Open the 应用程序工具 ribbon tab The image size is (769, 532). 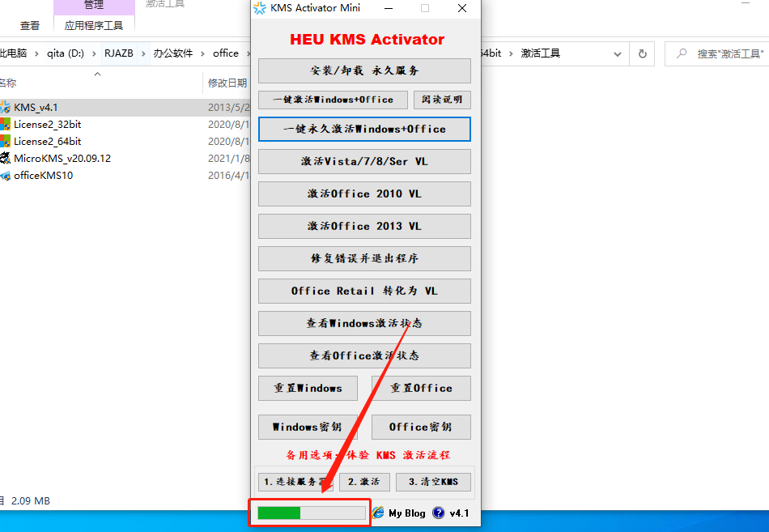point(94,26)
